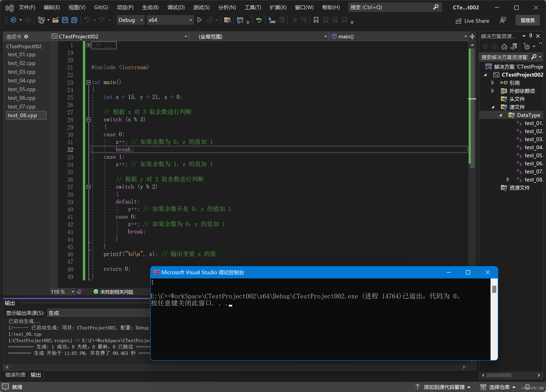
Task: Switch to the 错误列表 tab
Action: pyautogui.click(x=16, y=375)
